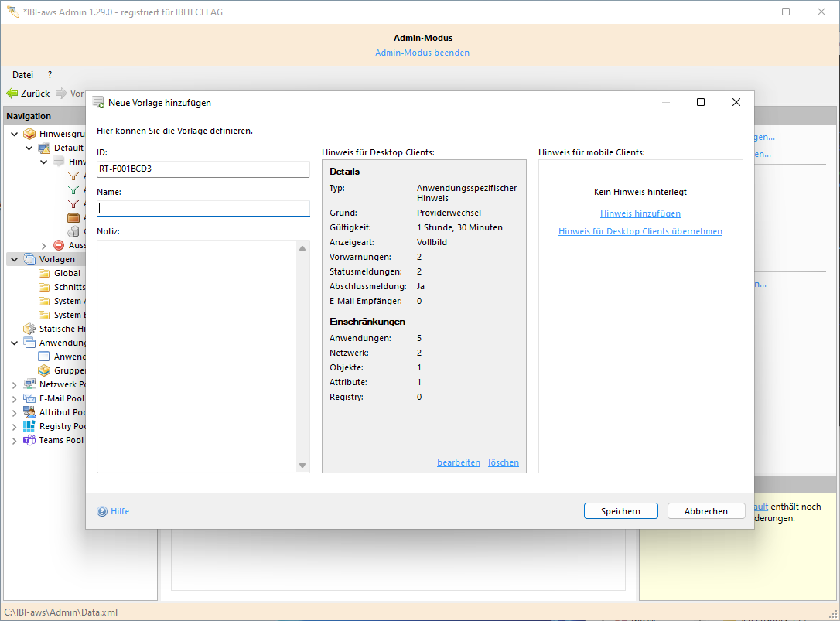840x621 pixels.
Task: Click the Statische Hinweise gear icon
Action: [x=29, y=329]
